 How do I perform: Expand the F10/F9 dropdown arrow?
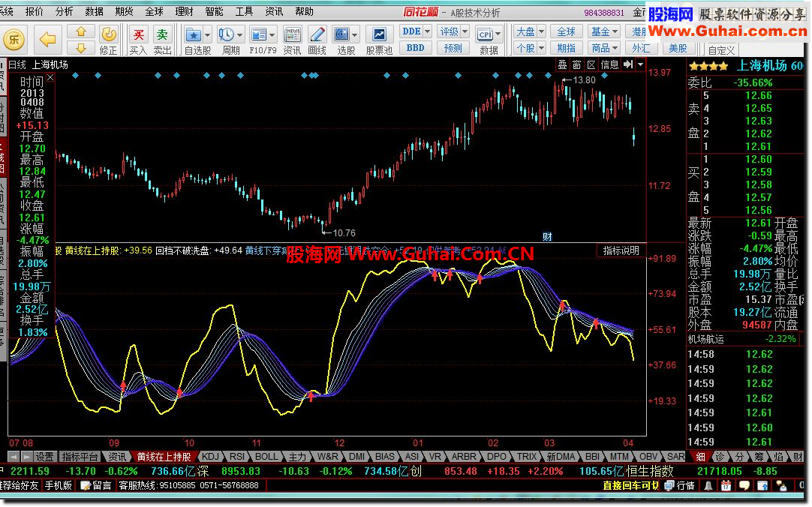coord(272,35)
